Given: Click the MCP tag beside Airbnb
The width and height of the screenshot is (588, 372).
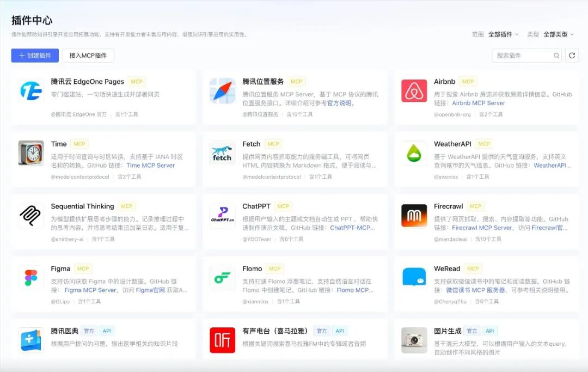Looking at the screenshot, I should pos(468,81).
